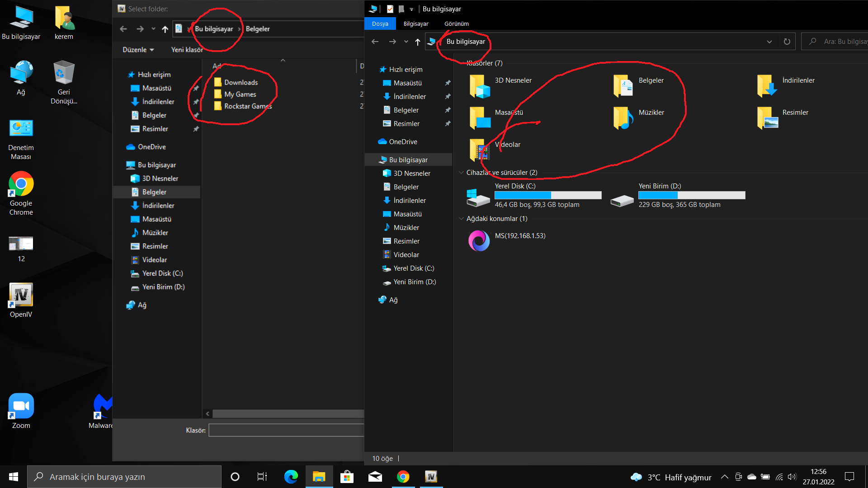Open the Videolar folder icon

click(479, 150)
